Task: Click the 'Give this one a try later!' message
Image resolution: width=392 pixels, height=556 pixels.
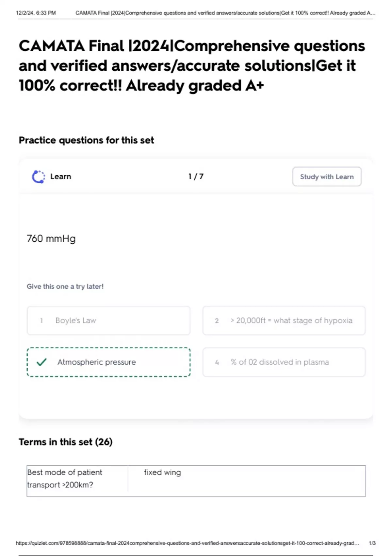Action: (65, 286)
